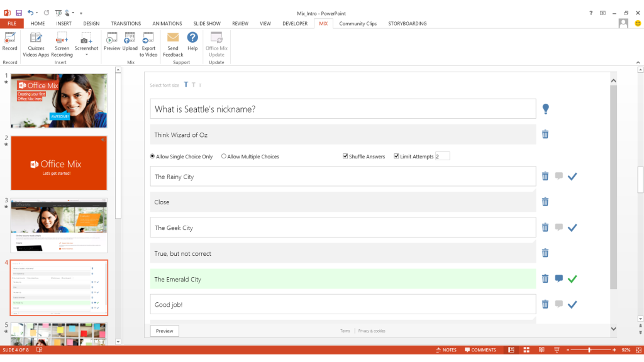
Task: Open the SLIDE SHOW ribbon tab
Action: [x=206, y=23]
